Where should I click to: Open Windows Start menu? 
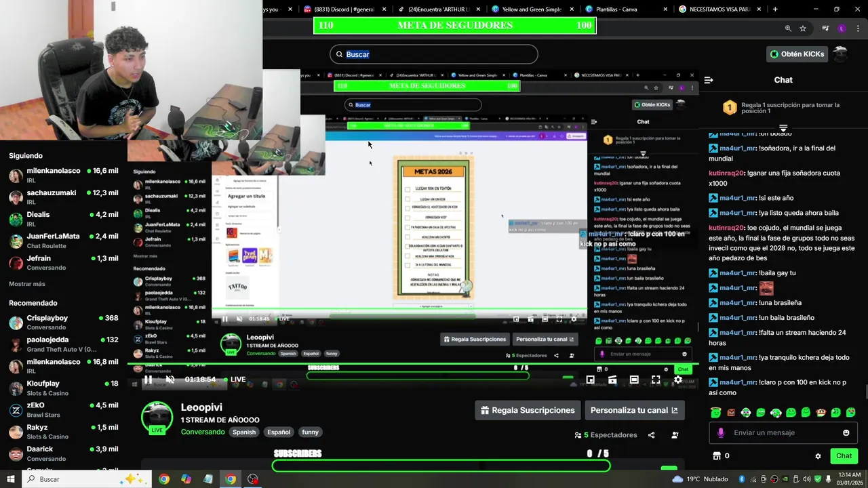tap(11, 479)
